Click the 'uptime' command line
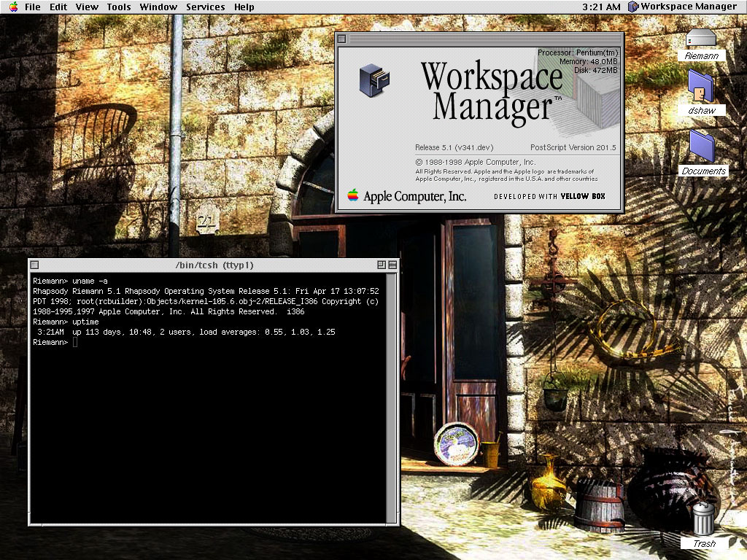Image resolution: width=747 pixels, height=560 pixels. point(66,322)
